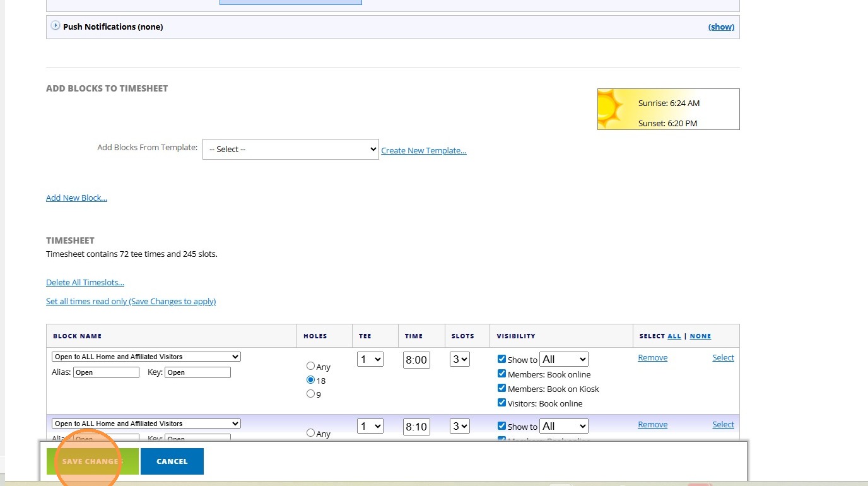Expand the Push Notifications section arrow icon
The width and height of the screenshot is (868, 486).
tap(56, 26)
